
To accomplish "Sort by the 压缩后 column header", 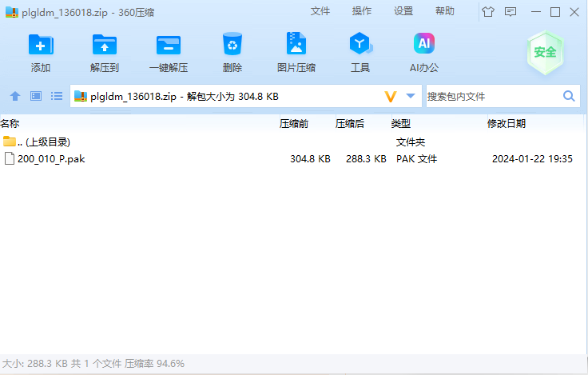I will (x=350, y=123).
